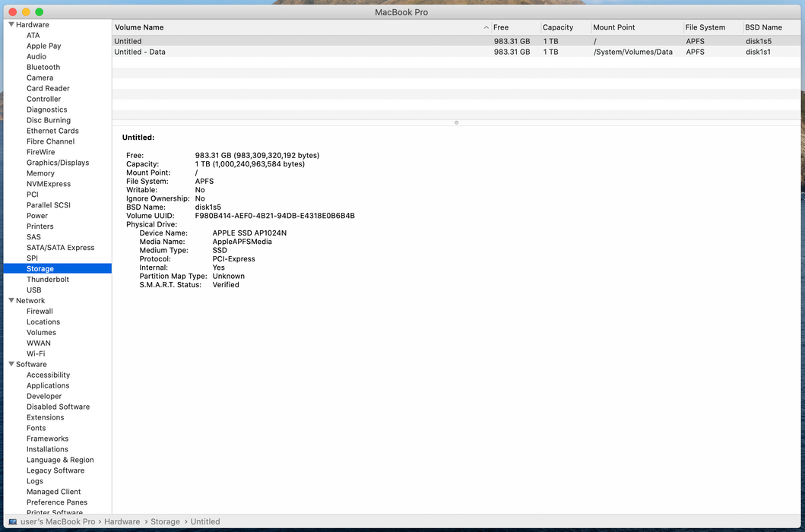Select the Untitled - Data volume row
Viewport: 805px width, 532px height.
(x=456, y=52)
